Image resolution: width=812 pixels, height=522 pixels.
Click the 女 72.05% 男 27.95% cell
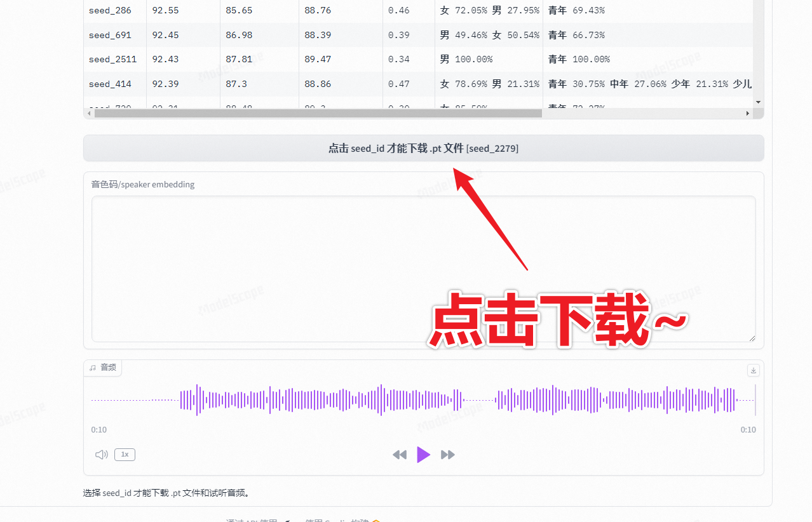[489, 10]
